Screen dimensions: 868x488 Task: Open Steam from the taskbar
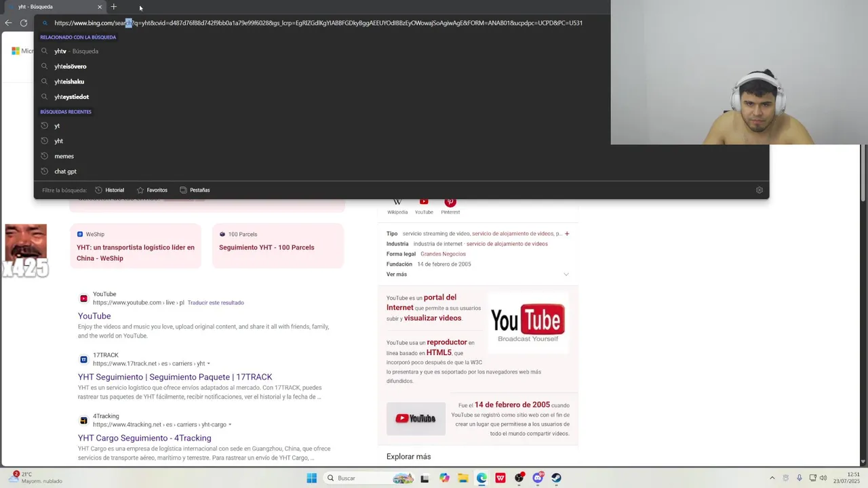(556, 478)
